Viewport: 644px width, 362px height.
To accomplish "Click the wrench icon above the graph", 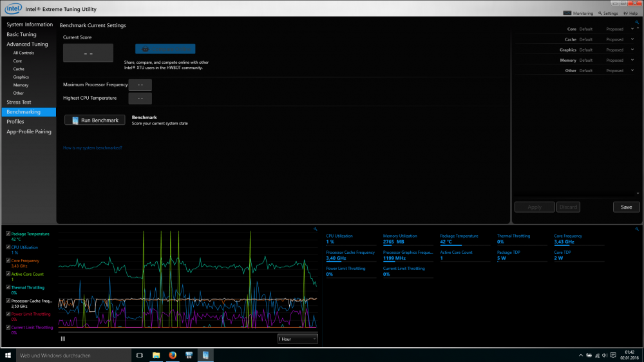I will pyautogui.click(x=315, y=229).
